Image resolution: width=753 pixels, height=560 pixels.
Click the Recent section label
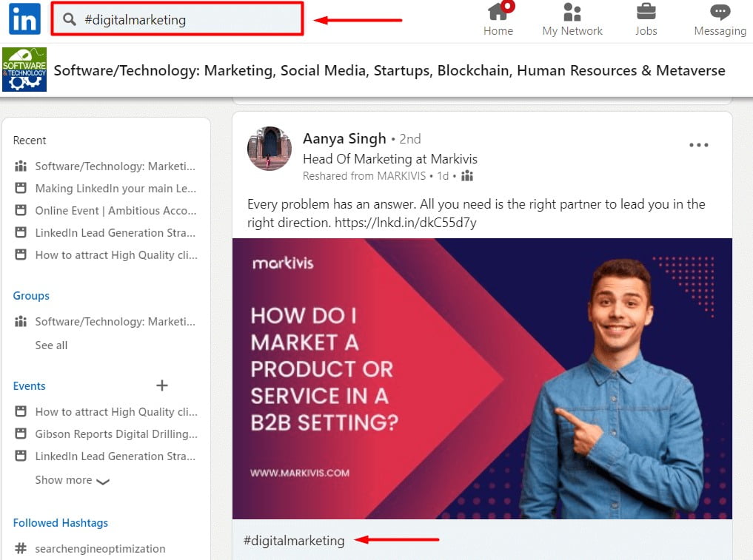pyautogui.click(x=30, y=140)
